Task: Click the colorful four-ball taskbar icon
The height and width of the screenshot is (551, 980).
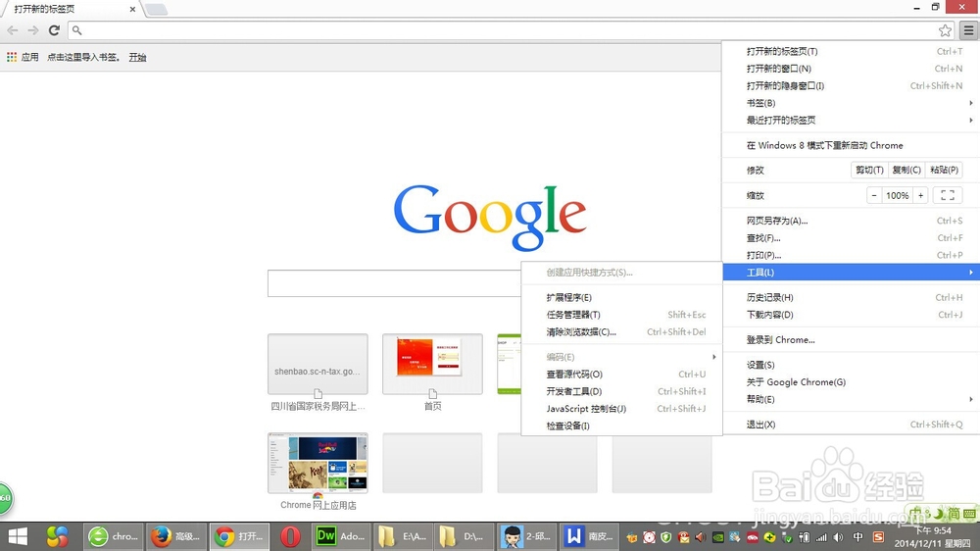Action: 58,536
